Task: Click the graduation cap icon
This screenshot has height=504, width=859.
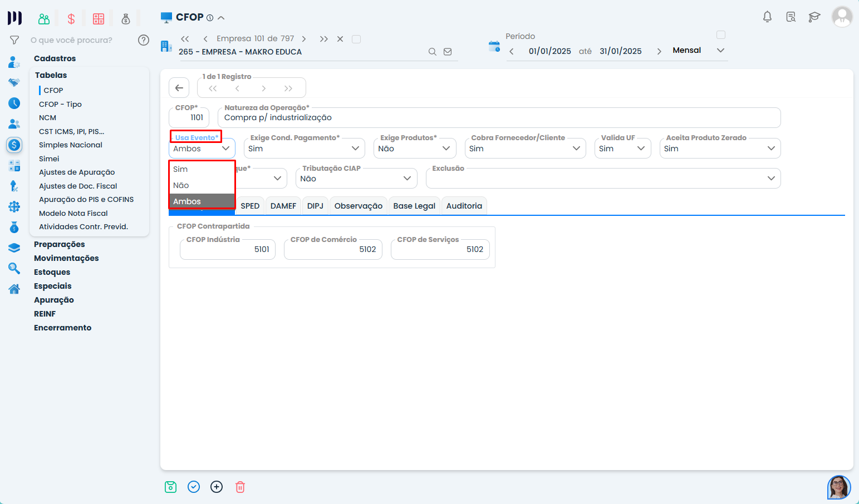Action: point(814,17)
